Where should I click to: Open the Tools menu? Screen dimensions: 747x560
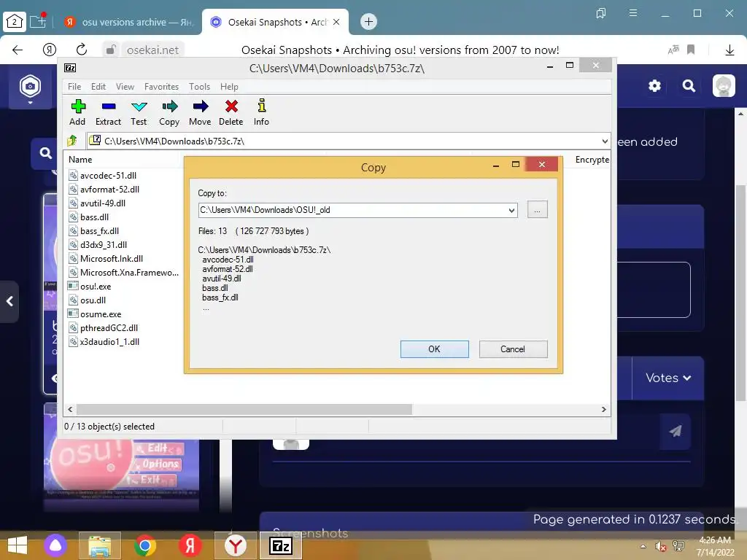click(199, 87)
